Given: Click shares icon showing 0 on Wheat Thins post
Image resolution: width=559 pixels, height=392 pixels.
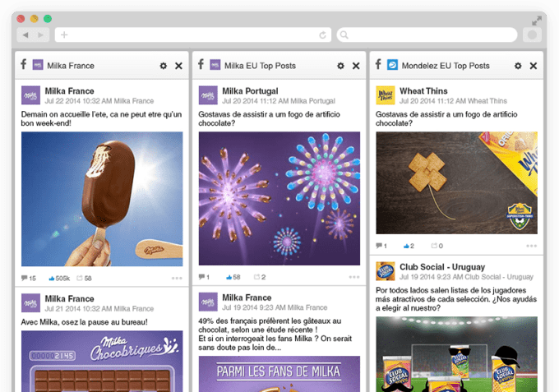Looking at the screenshot, I should pos(434,246).
